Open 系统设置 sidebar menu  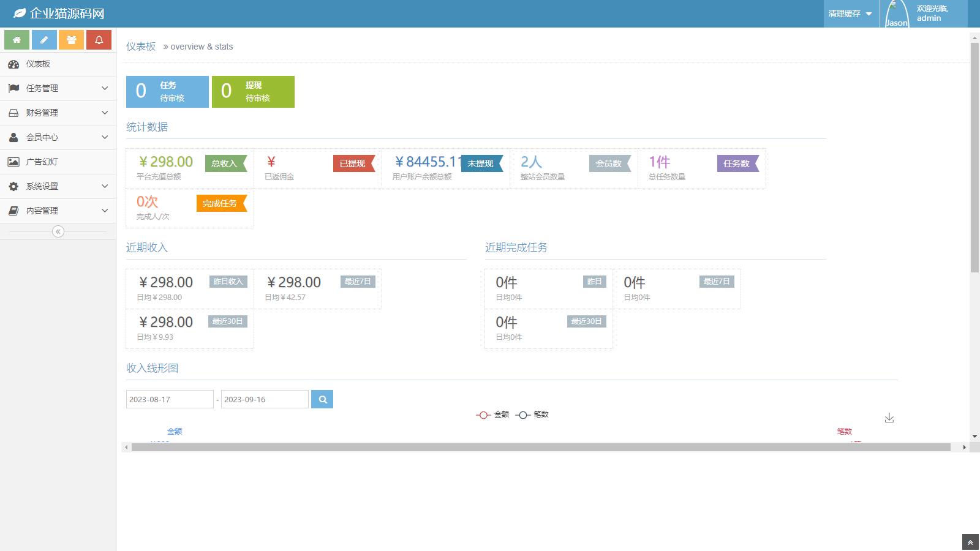coord(58,187)
